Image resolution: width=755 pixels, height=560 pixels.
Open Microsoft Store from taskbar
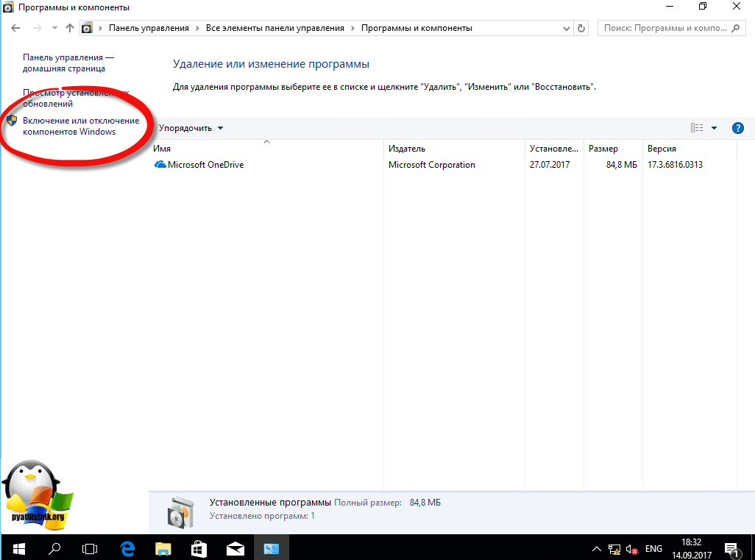click(199, 548)
